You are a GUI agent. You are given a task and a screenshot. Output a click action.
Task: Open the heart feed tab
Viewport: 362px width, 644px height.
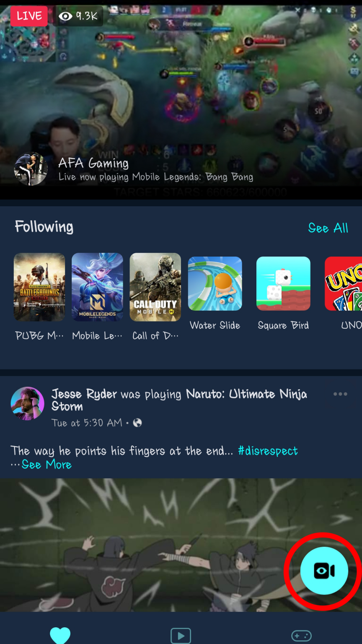[60, 636]
